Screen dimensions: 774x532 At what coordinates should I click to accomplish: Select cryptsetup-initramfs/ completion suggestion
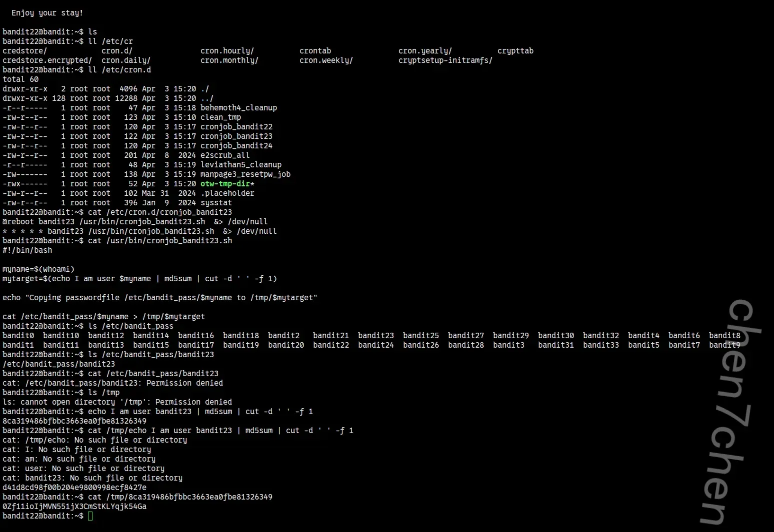point(445,60)
